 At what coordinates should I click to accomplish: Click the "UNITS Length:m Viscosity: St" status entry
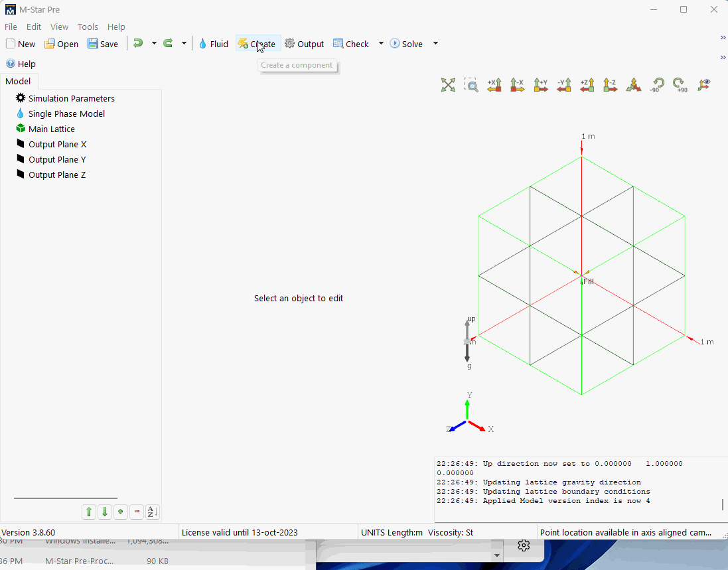coord(417,532)
